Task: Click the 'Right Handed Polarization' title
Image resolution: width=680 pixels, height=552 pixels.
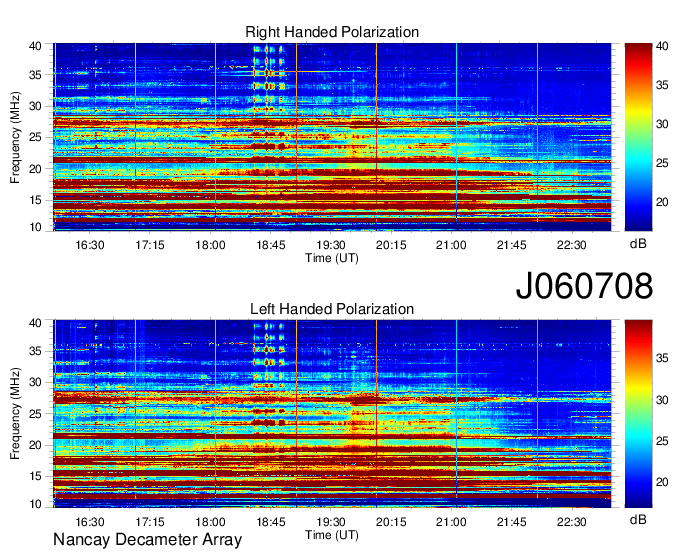Action: [x=332, y=32]
